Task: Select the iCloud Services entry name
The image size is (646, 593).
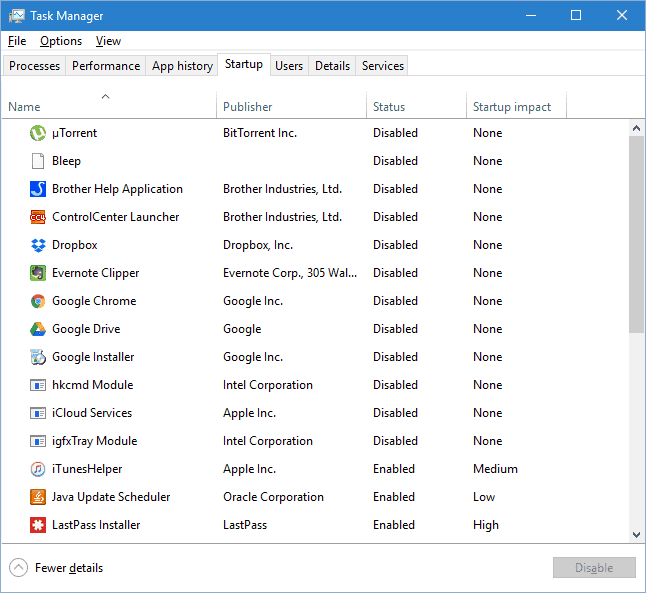Action: coord(92,413)
